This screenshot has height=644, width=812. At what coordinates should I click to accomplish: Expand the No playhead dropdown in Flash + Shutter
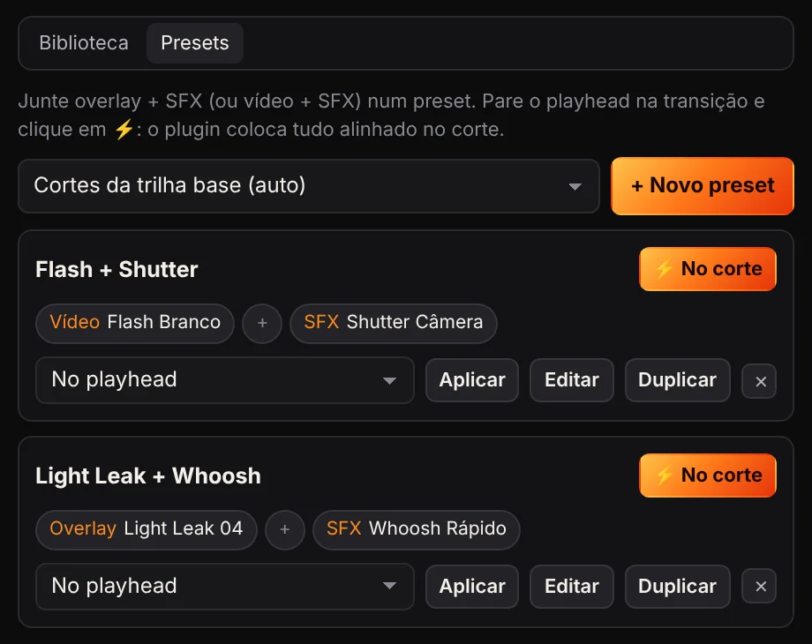(225, 380)
